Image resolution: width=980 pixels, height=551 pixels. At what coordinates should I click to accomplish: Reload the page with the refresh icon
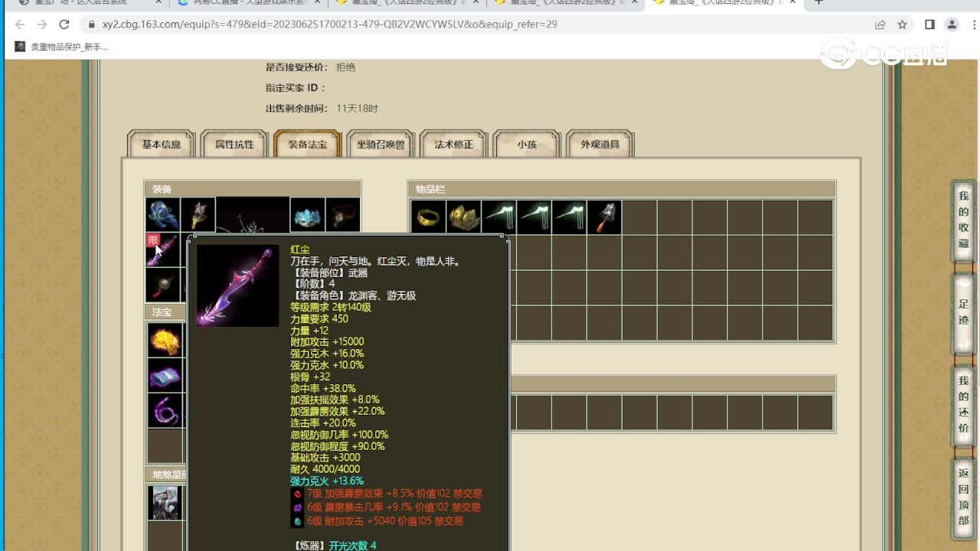tap(64, 24)
